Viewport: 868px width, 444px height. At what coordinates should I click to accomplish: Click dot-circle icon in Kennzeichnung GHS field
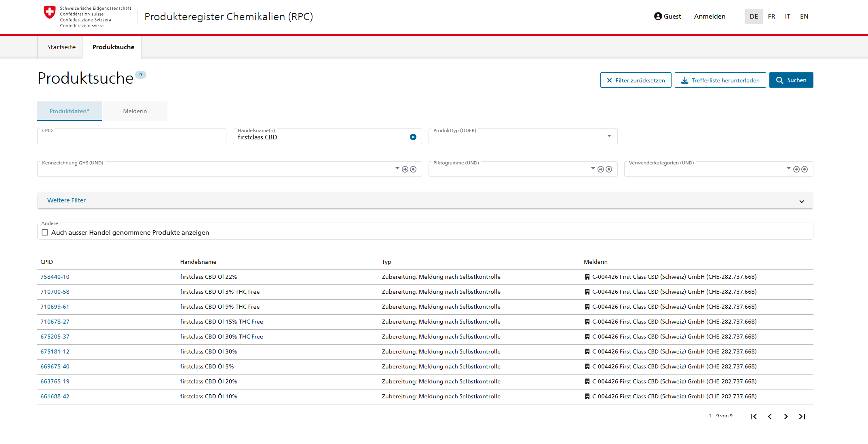pos(413,169)
